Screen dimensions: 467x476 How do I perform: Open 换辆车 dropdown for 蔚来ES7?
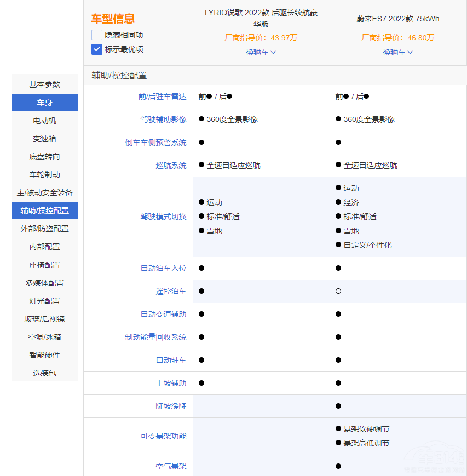coord(397,52)
